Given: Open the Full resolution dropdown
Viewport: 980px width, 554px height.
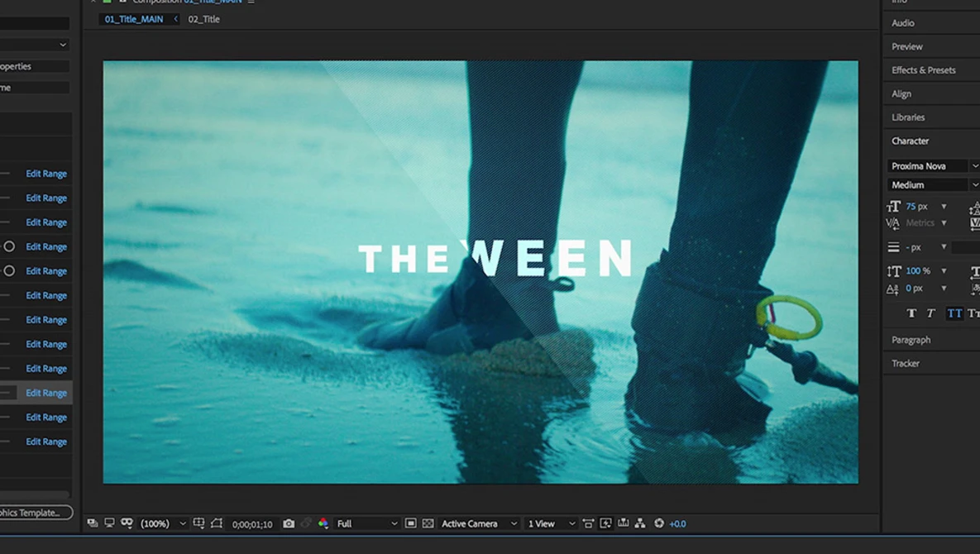Looking at the screenshot, I should [x=367, y=524].
